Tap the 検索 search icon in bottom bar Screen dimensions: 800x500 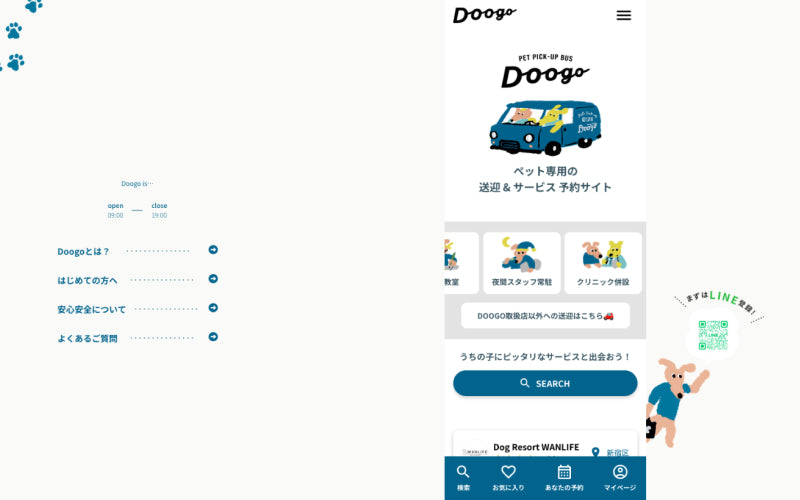463,477
